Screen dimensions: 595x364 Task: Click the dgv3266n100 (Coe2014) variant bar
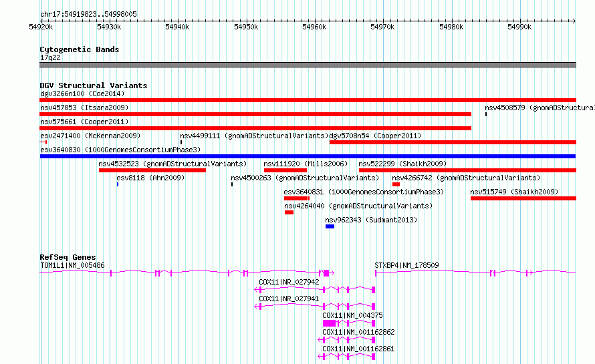coord(308,100)
